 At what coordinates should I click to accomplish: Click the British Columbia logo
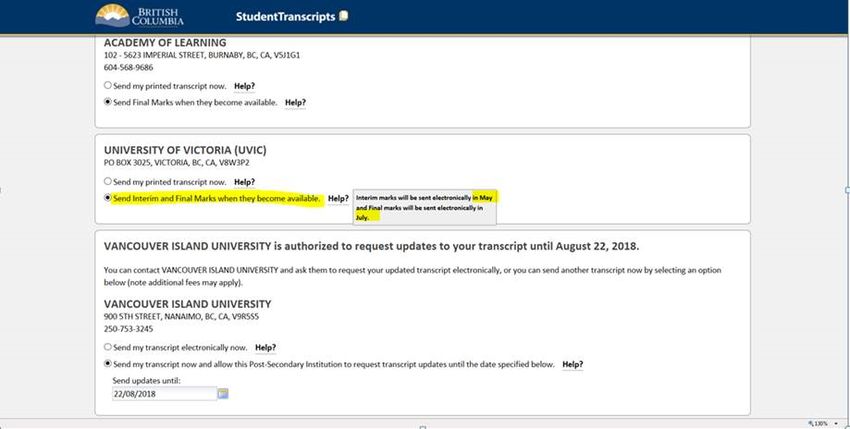point(139,16)
